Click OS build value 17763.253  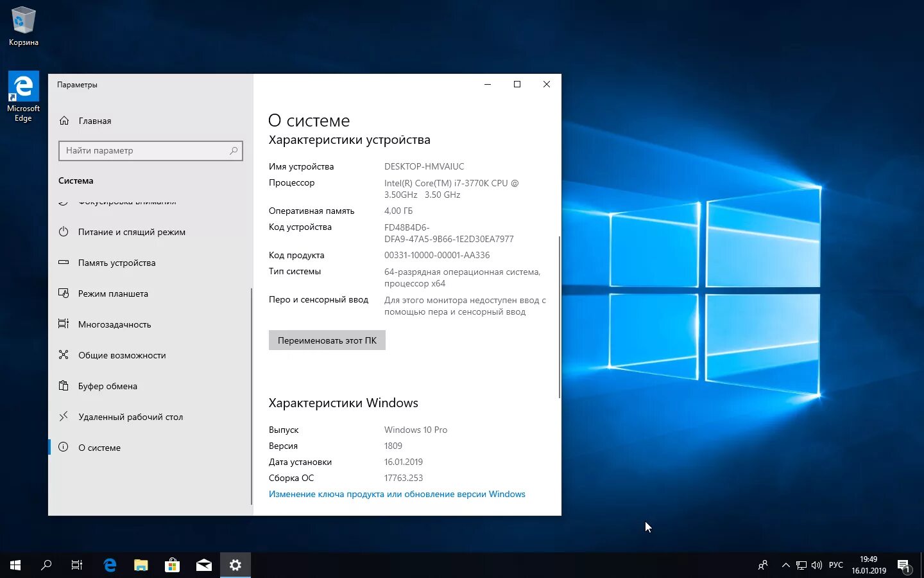click(404, 478)
